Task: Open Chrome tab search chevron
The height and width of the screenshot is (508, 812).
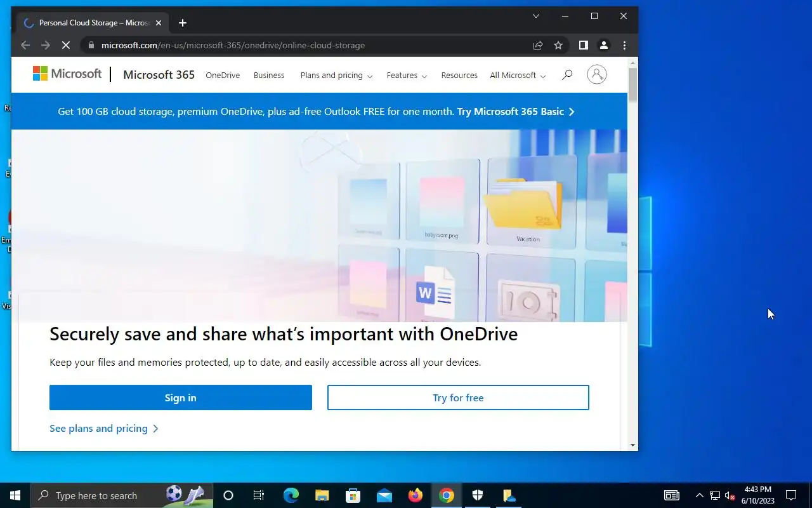Action: click(x=536, y=16)
